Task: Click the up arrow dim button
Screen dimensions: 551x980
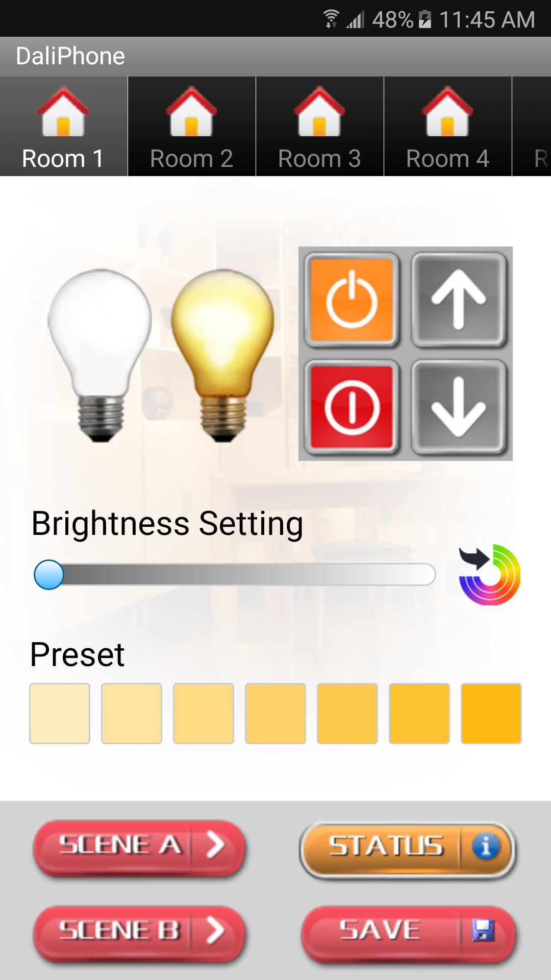Action: click(459, 301)
